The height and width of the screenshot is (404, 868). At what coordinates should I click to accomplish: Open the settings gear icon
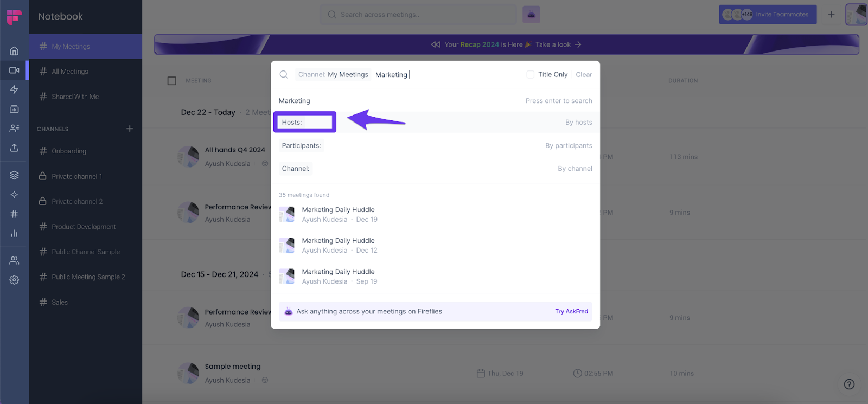pos(14,280)
